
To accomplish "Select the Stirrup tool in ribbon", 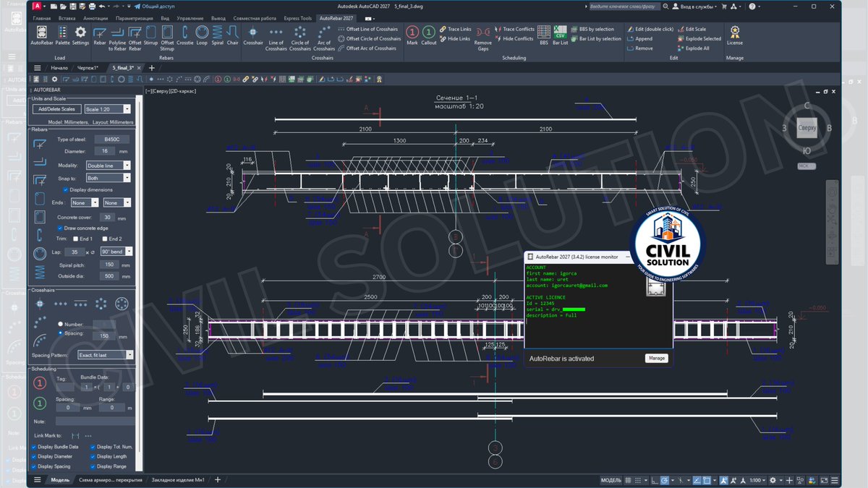I will pyautogui.click(x=150, y=37).
